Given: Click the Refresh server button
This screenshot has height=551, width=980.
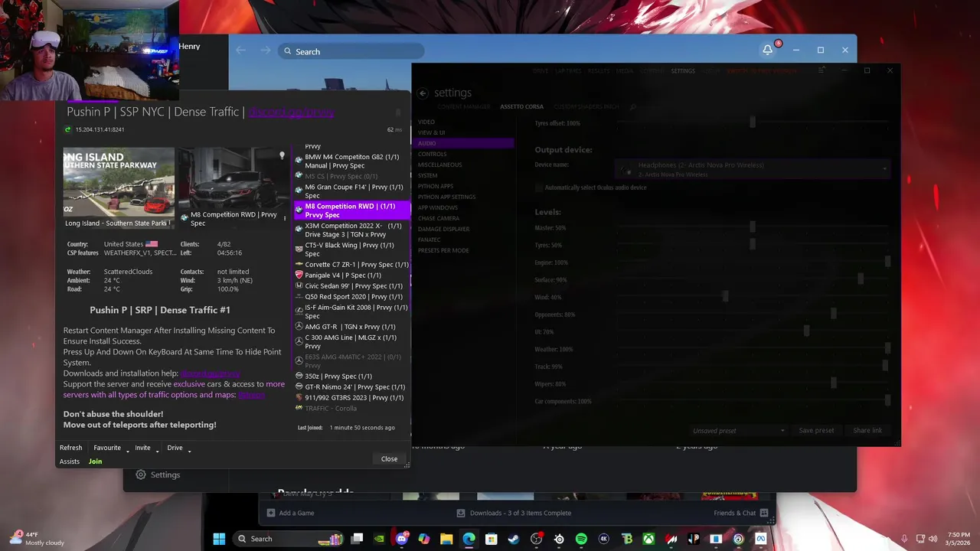Looking at the screenshot, I should tap(70, 448).
